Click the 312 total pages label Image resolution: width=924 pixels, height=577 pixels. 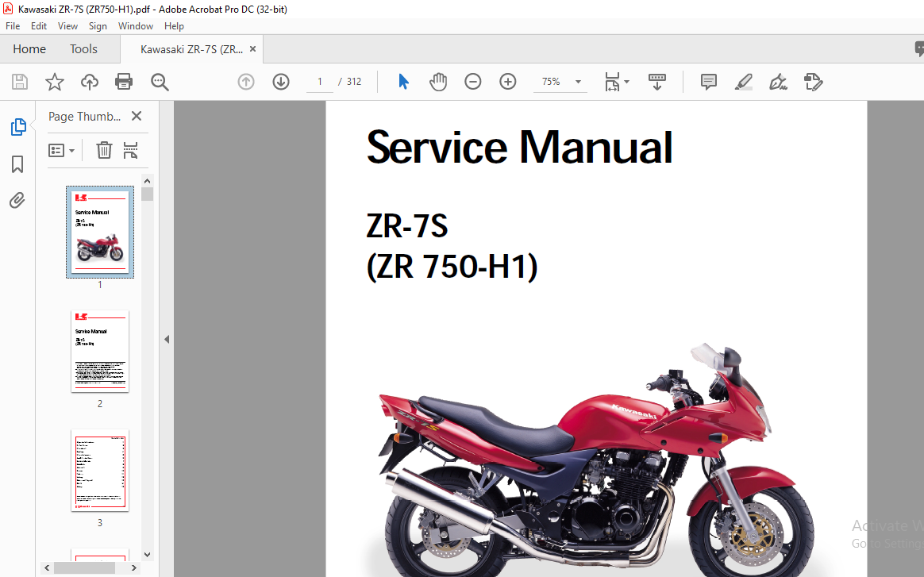[354, 81]
